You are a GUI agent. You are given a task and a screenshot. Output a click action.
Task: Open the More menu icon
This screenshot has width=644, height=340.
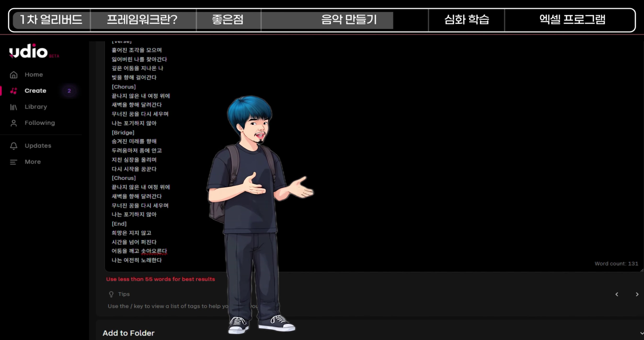click(13, 162)
